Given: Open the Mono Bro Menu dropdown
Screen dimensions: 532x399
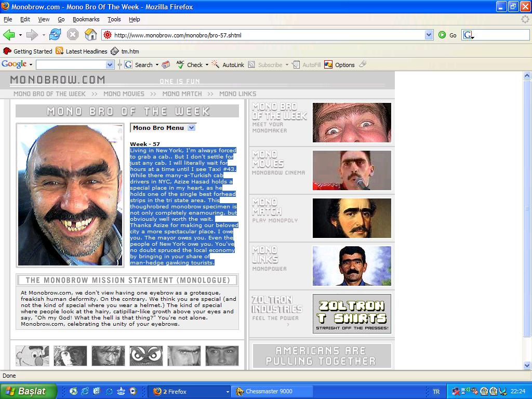Looking at the screenshot, I should [x=163, y=128].
